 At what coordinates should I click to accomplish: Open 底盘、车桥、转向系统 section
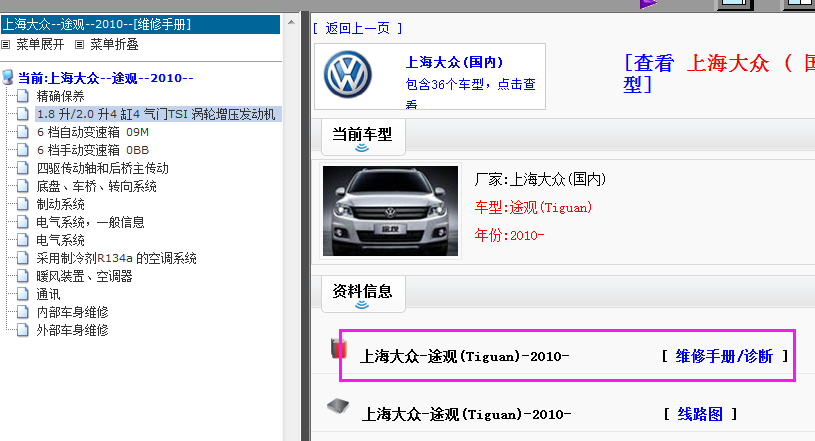click(x=97, y=186)
